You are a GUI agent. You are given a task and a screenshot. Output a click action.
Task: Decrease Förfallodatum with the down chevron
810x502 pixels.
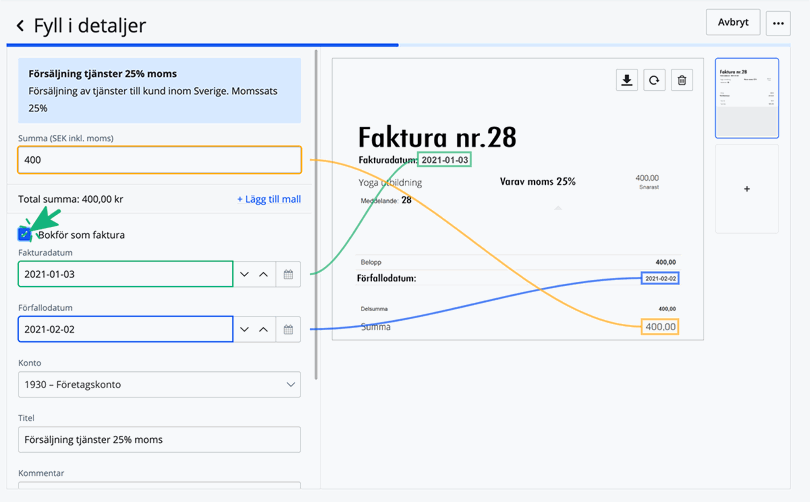pos(244,329)
